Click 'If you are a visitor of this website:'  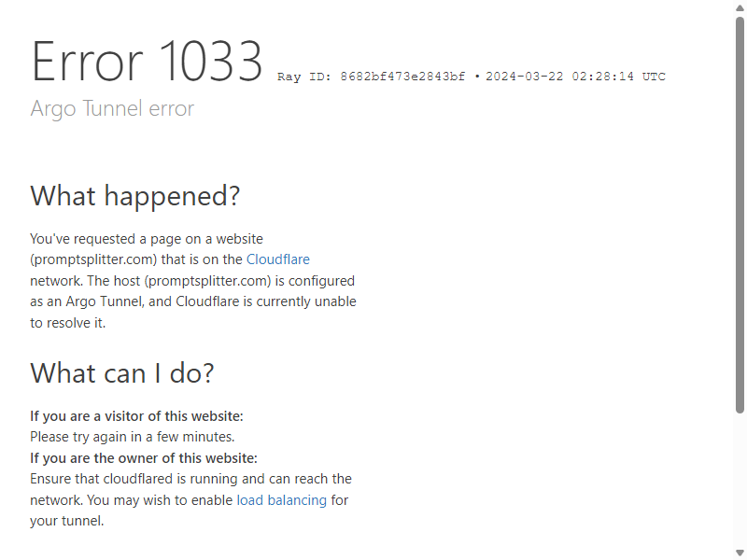click(136, 416)
